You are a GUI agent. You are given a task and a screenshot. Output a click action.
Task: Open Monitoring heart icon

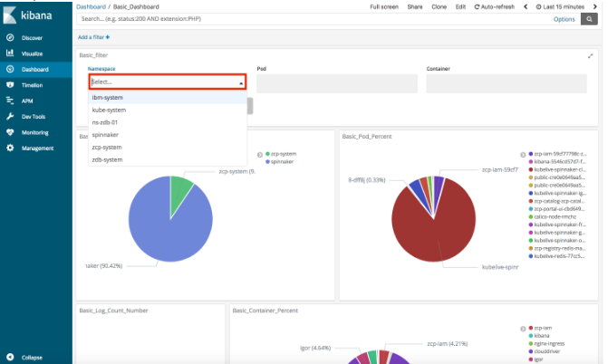(x=10, y=132)
